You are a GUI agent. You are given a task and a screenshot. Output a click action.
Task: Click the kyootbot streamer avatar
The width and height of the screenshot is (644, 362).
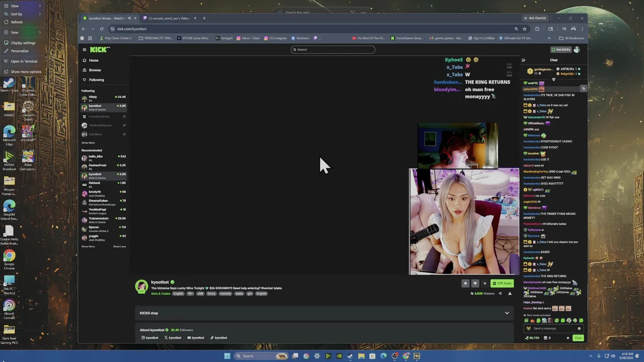pyautogui.click(x=142, y=286)
